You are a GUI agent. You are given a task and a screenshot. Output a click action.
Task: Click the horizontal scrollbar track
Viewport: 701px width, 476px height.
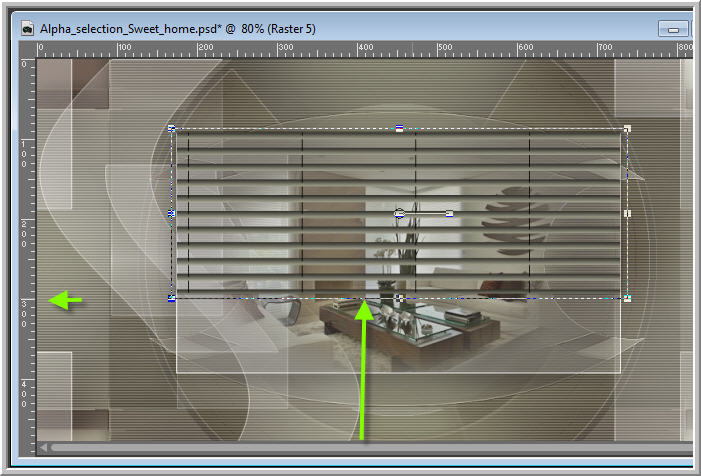(371, 447)
